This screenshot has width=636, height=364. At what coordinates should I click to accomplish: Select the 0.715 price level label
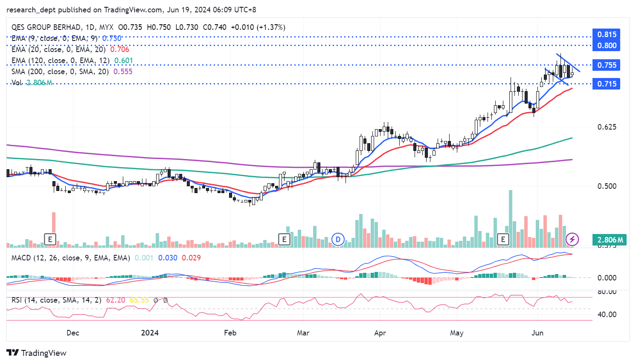pos(606,84)
